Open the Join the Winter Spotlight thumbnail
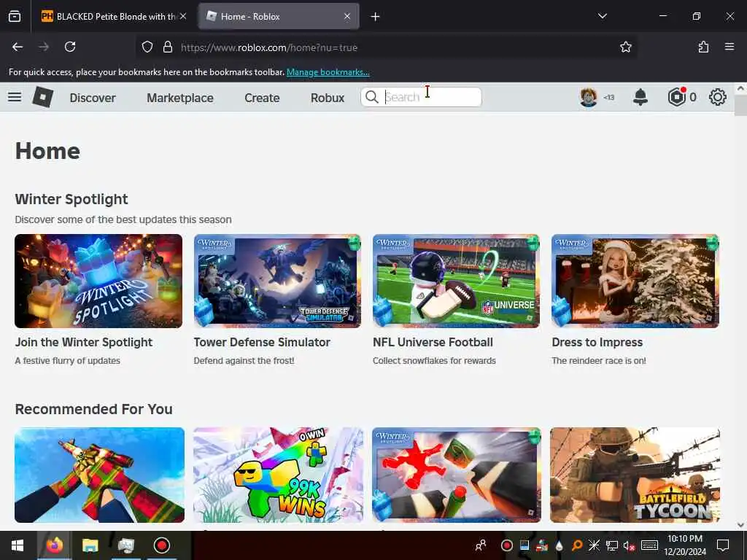The image size is (747, 560). point(98,281)
